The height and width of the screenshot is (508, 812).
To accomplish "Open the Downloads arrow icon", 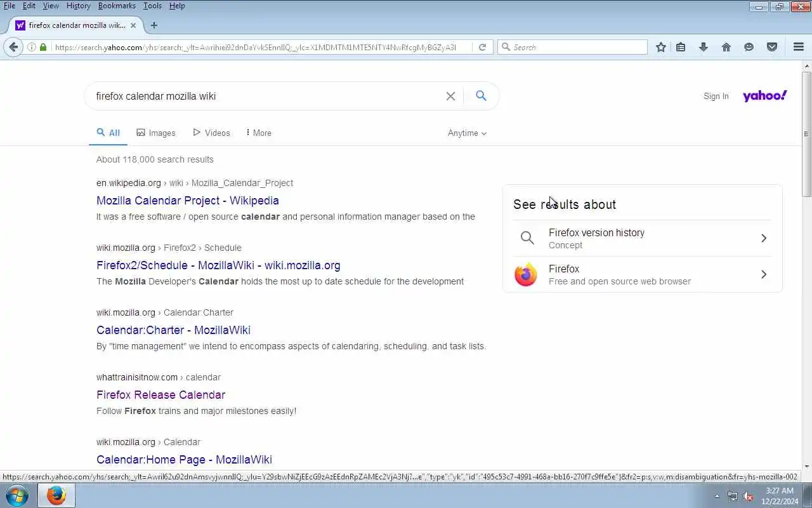I will pos(704,47).
